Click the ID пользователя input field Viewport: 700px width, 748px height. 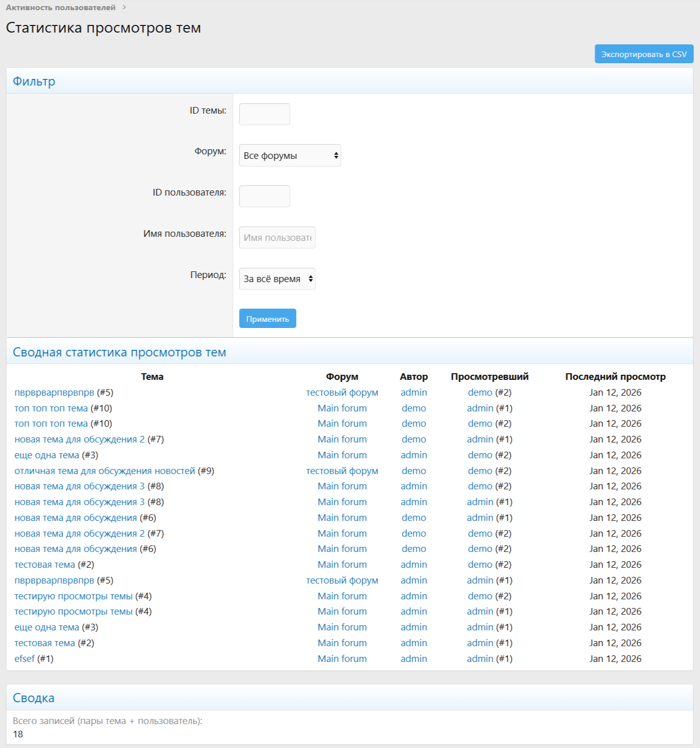(x=264, y=197)
